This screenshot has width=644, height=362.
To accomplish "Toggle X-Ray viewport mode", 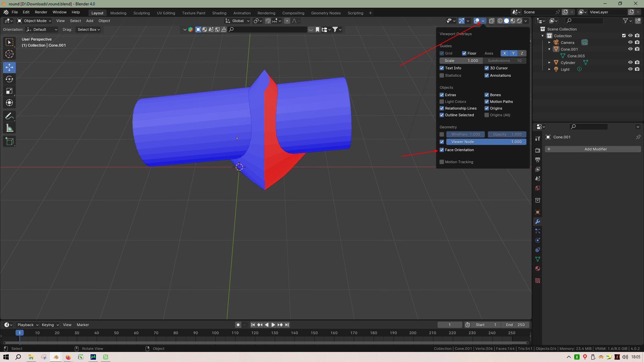I will pyautogui.click(x=492, y=21).
